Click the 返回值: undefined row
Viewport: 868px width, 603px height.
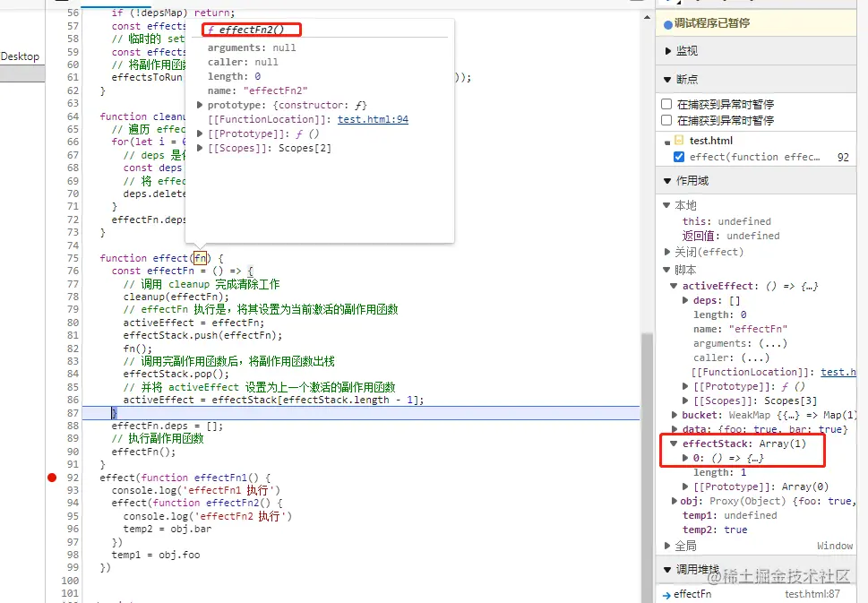731,236
